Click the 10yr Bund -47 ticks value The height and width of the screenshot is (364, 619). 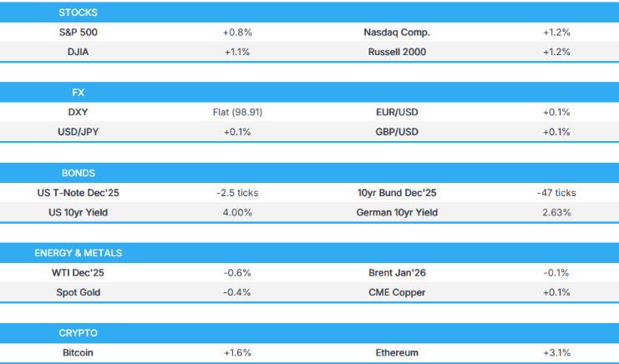coord(556,193)
